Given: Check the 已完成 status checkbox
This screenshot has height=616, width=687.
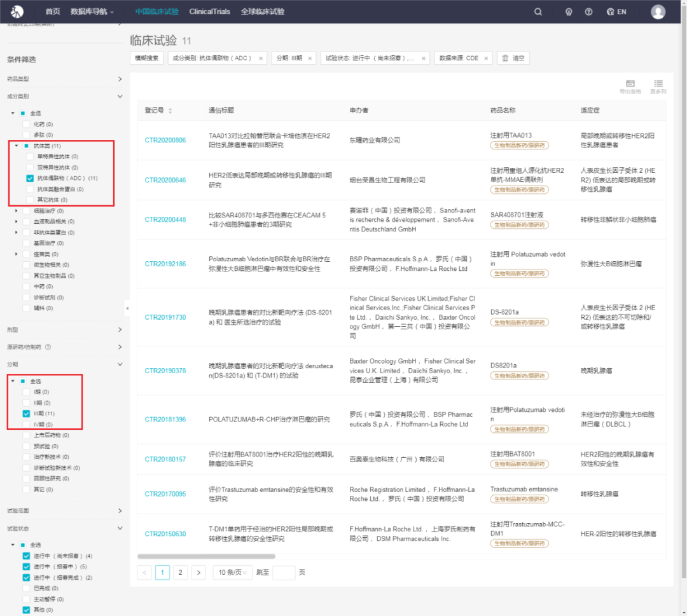Looking at the screenshot, I should (26, 588).
